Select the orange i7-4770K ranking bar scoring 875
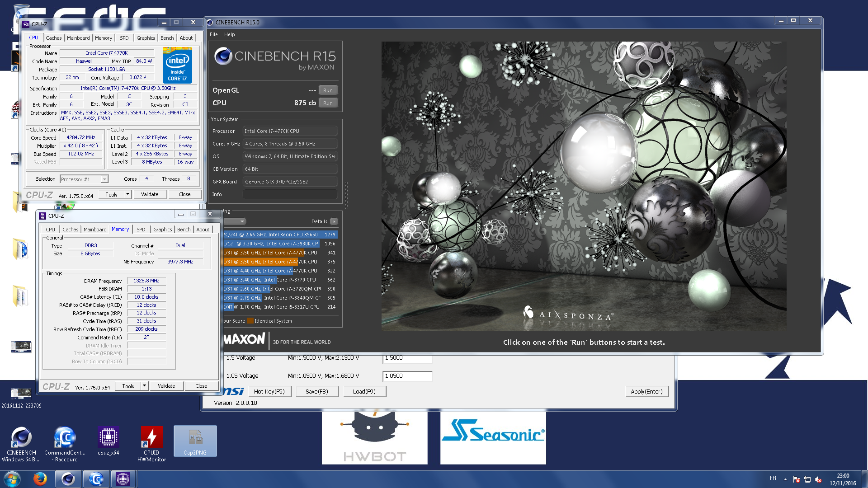The width and height of the screenshot is (868, 488). 280,262
